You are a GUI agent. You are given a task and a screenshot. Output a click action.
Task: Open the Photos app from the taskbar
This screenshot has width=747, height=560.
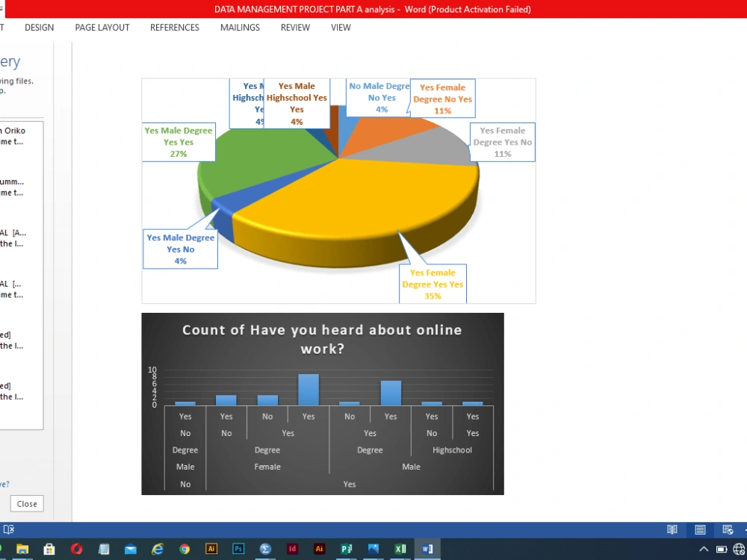(x=373, y=549)
